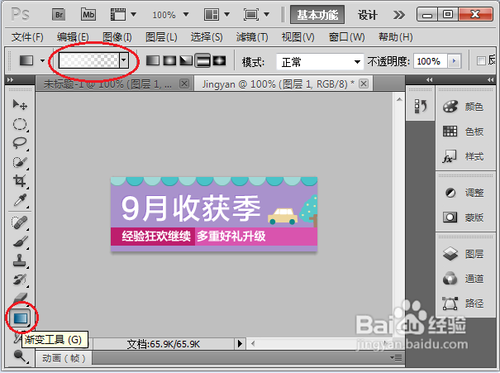
Task: Select the Clone Stamp tool
Action: click(x=20, y=260)
